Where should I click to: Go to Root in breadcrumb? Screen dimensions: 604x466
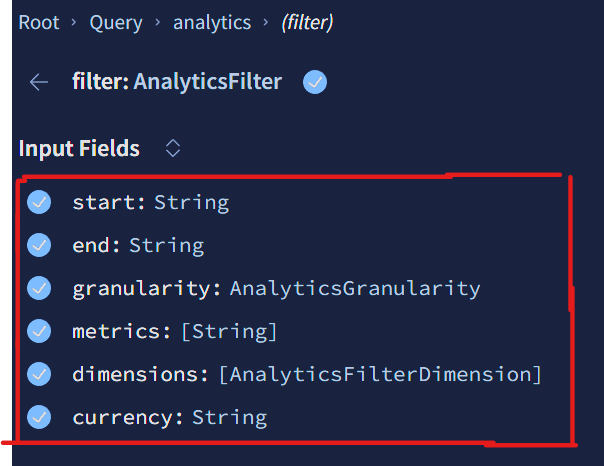[39, 22]
